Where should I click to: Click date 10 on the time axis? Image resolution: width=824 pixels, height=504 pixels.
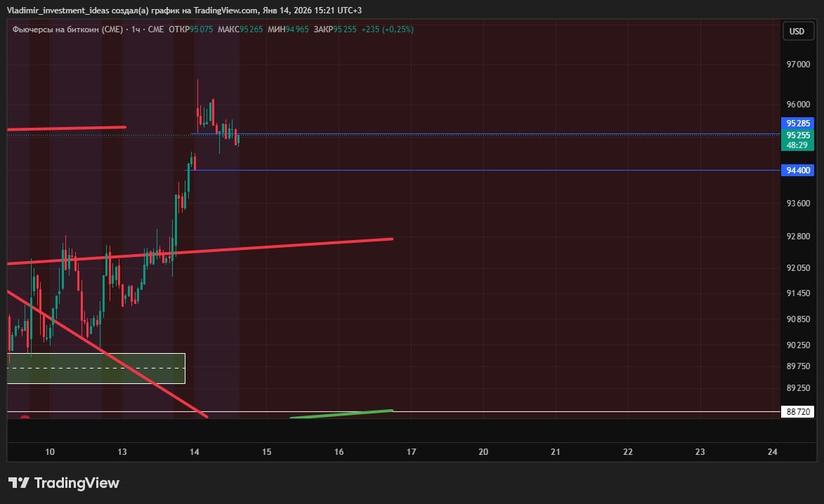(50, 451)
